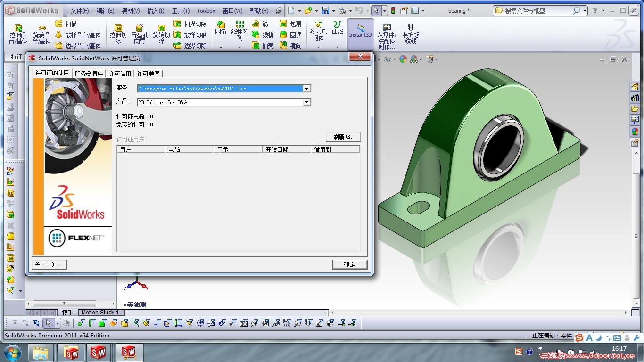The width and height of the screenshot is (644, 362).
Task: Click the 刷新(R) refresh button
Action: [343, 137]
